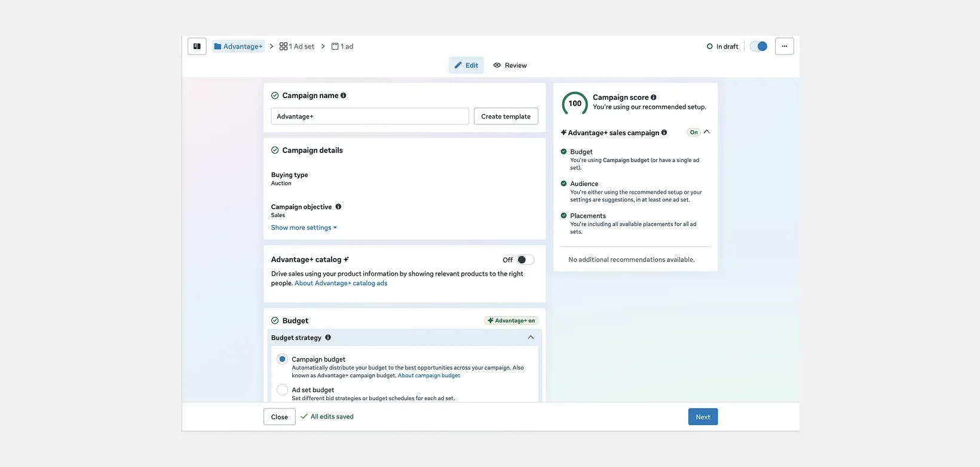Click the Advantage+ catalog sparkle icon
Screen dimensions: 980x467
click(x=346, y=259)
